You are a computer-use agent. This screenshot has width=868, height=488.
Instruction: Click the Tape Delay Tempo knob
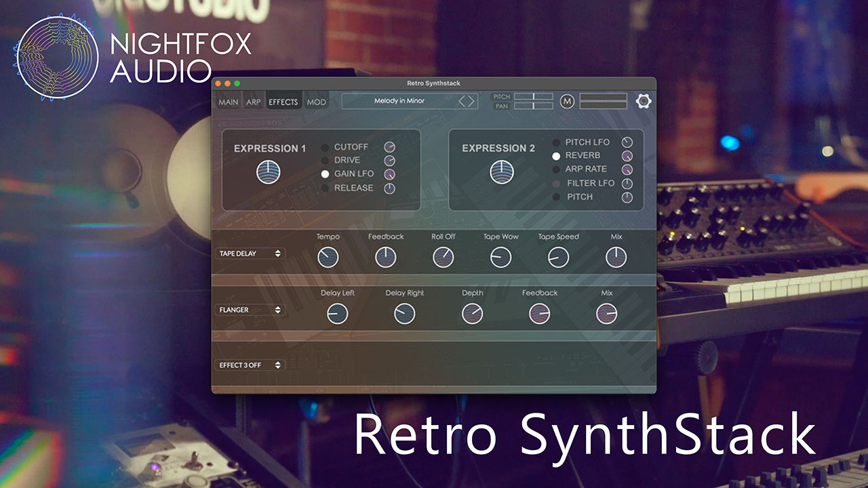click(x=328, y=257)
